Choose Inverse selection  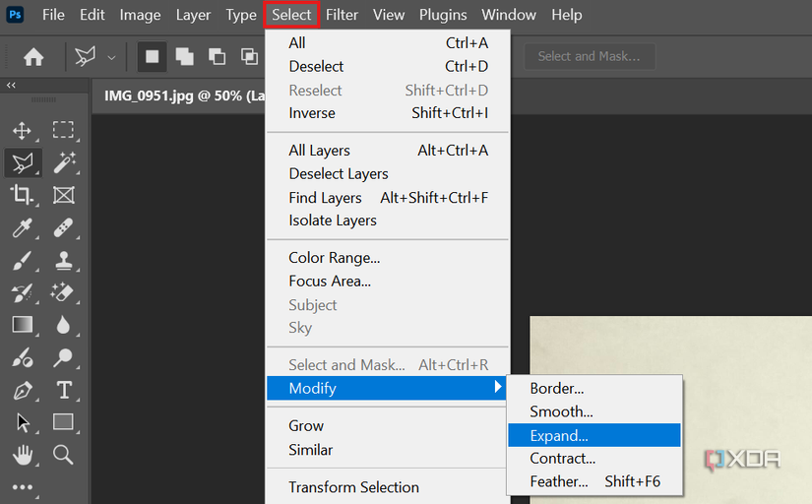[388, 113]
